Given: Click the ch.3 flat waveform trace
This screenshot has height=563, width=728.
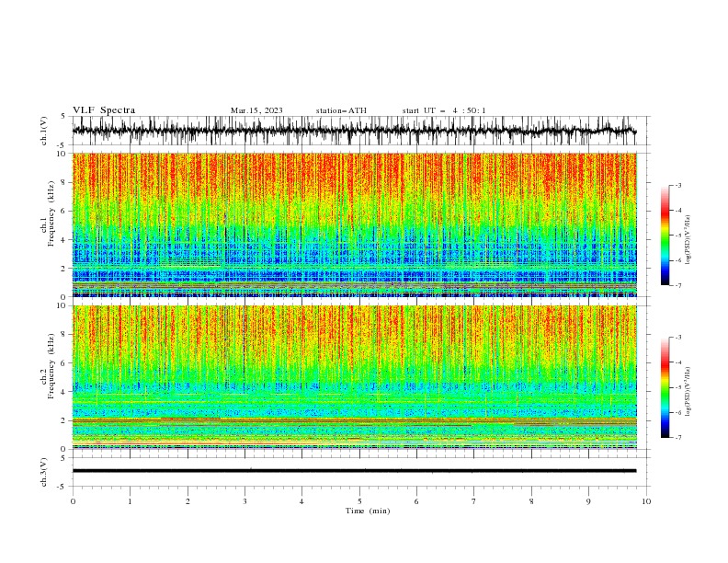Looking at the screenshot, I should [x=354, y=471].
